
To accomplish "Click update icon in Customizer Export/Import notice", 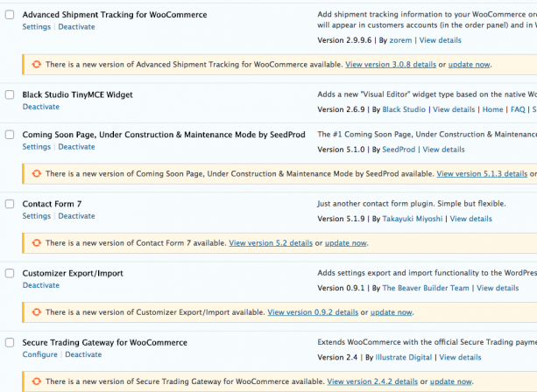I will click(x=36, y=311).
